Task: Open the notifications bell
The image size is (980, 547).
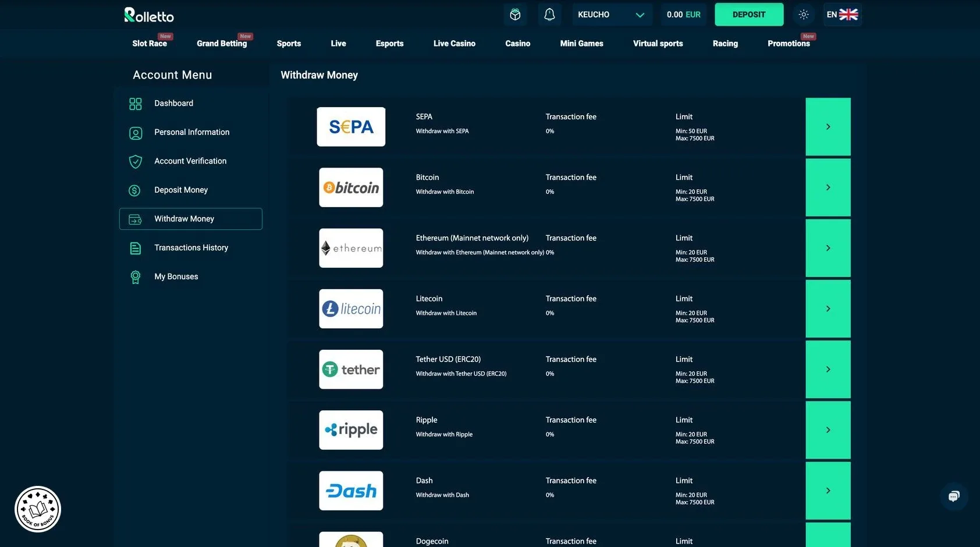Action: (x=549, y=15)
